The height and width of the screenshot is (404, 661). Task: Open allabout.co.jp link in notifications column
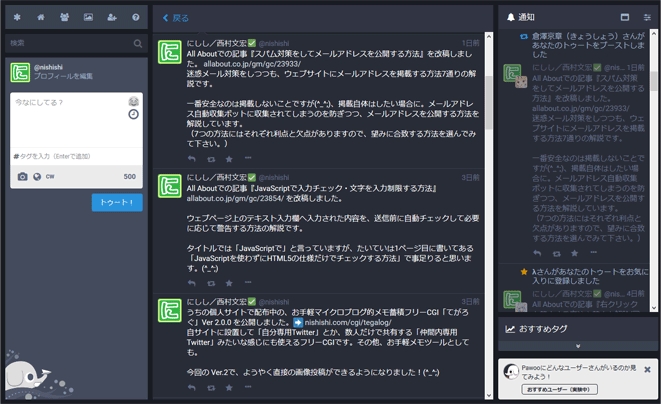coord(580,108)
